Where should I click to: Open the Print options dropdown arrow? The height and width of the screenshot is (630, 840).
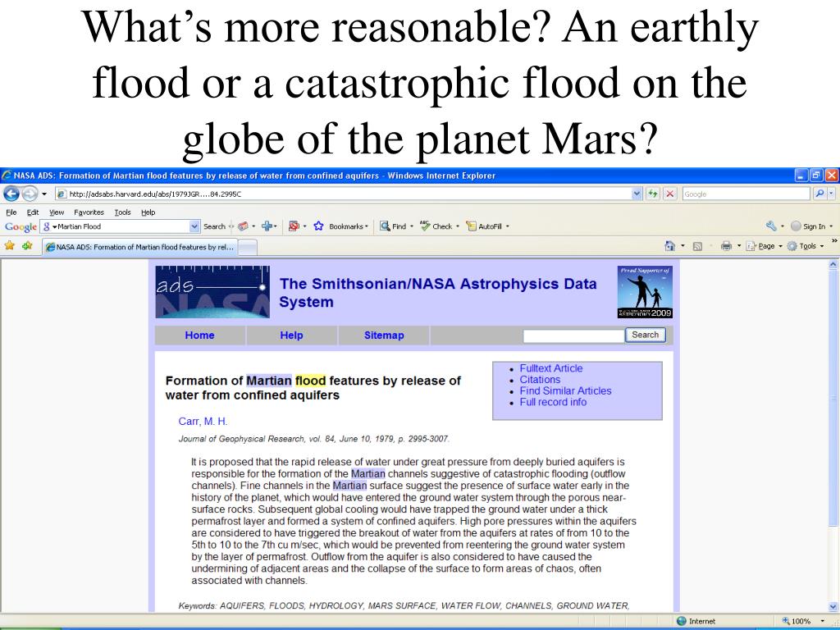pyautogui.click(x=739, y=246)
